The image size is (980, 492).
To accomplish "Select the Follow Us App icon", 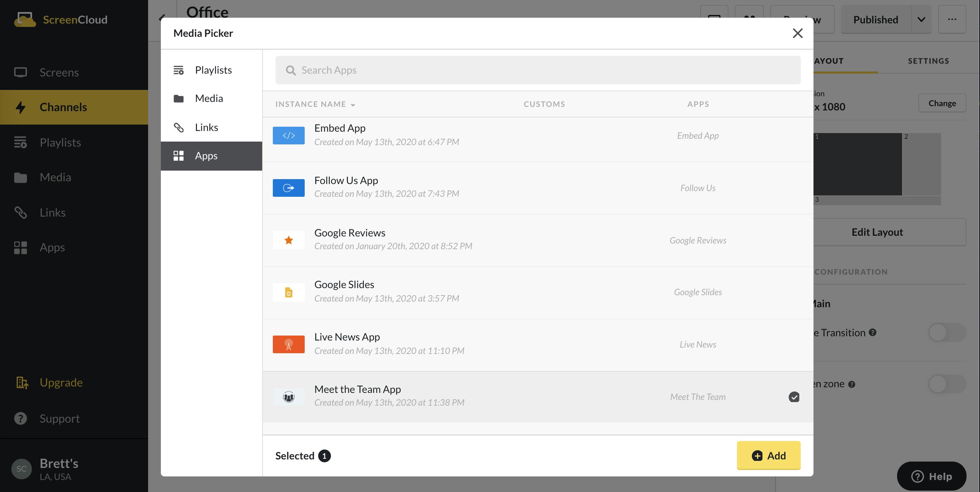I will click(288, 188).
